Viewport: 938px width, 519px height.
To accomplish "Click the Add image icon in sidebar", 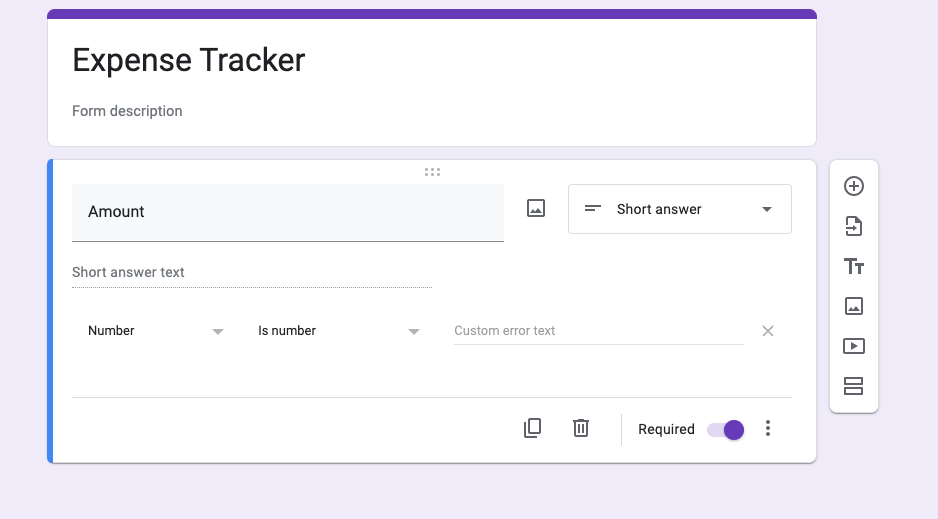I will pos(853,306).
